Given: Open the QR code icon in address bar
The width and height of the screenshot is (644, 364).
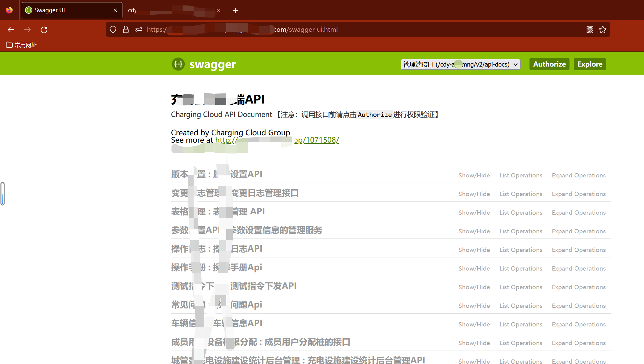Looking at the screenshot, I should [590, 30].
